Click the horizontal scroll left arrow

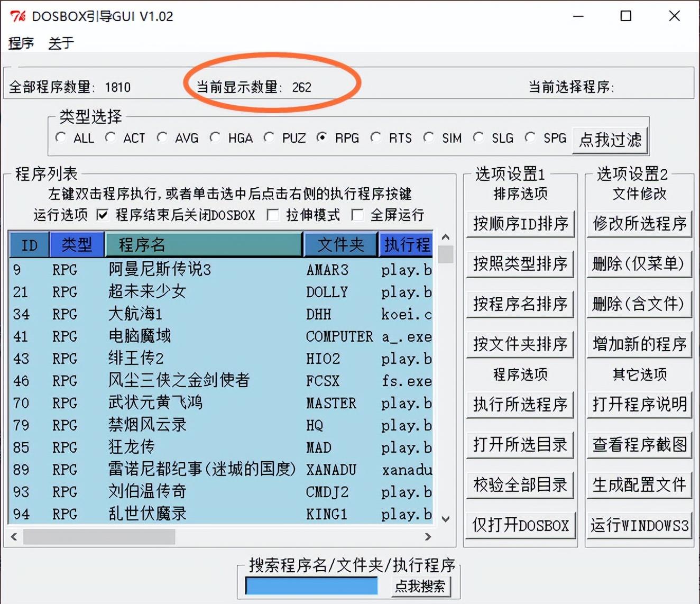[x=14, y=537]
